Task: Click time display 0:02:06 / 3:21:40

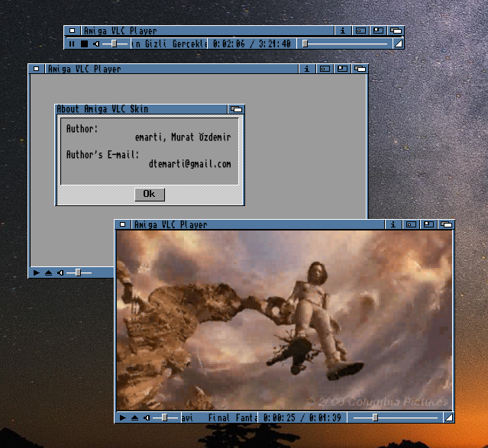Action: pyautogui.click(x=252, y=44)
